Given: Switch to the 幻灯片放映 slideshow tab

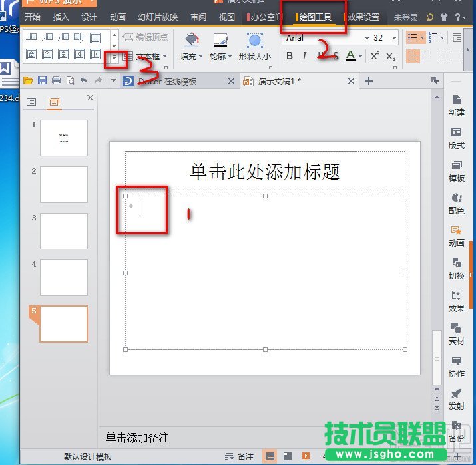Looking at the screenshot, I should 157,17.
